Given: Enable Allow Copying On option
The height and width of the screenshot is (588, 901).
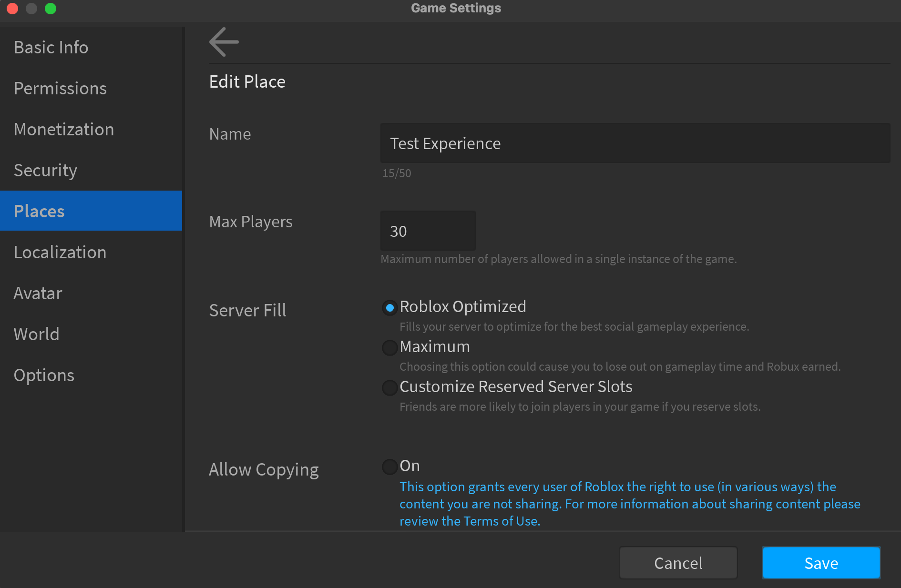Looking at the screenshot, I should click(x=389, y=467).
